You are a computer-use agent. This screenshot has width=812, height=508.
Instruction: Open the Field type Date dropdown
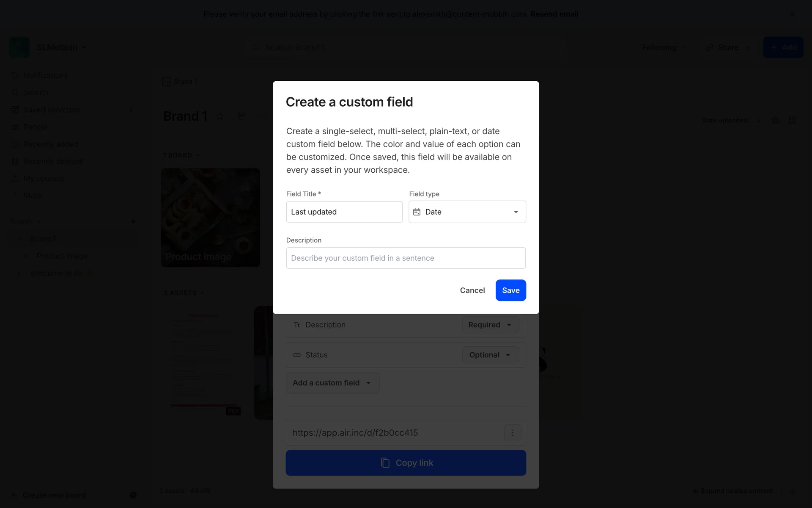tap(467, 212)
